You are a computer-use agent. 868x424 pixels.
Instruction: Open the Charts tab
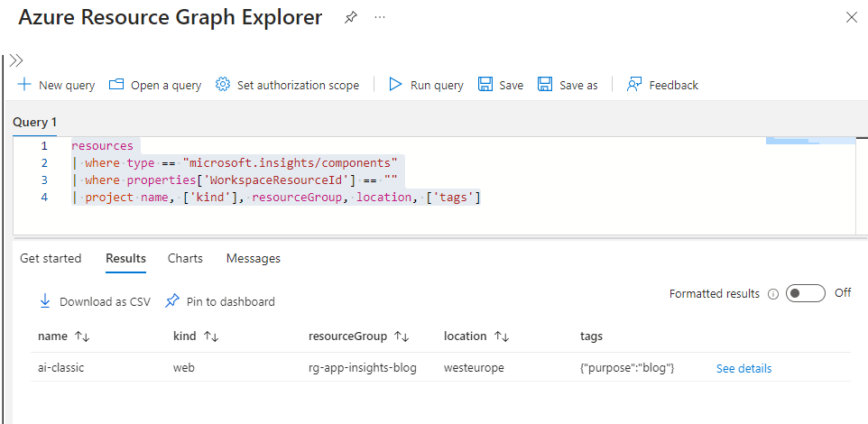(x=185, y=259)
